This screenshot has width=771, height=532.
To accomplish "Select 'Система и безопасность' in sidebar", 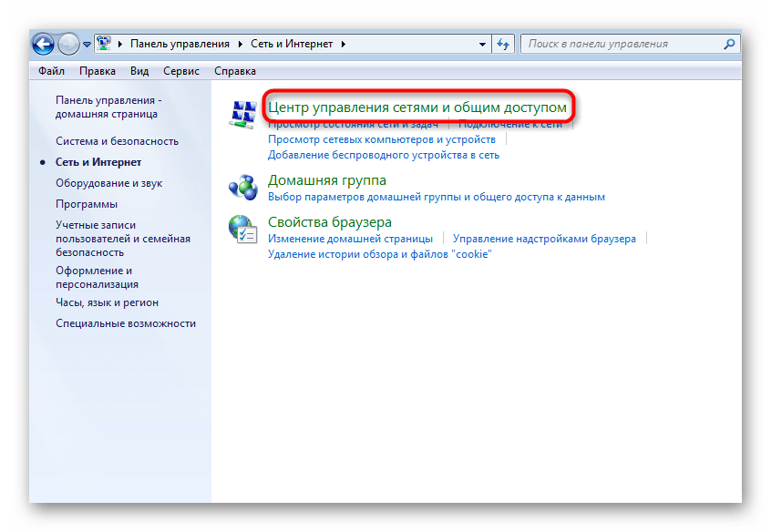I will pos(117,141).
